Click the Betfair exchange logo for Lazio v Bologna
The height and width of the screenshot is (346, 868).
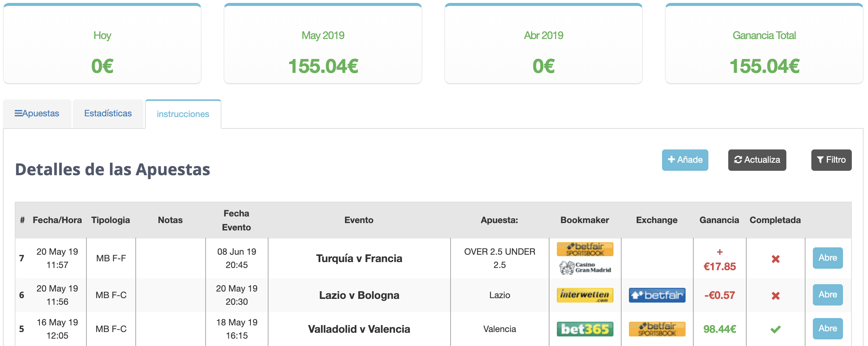[657, 295]
